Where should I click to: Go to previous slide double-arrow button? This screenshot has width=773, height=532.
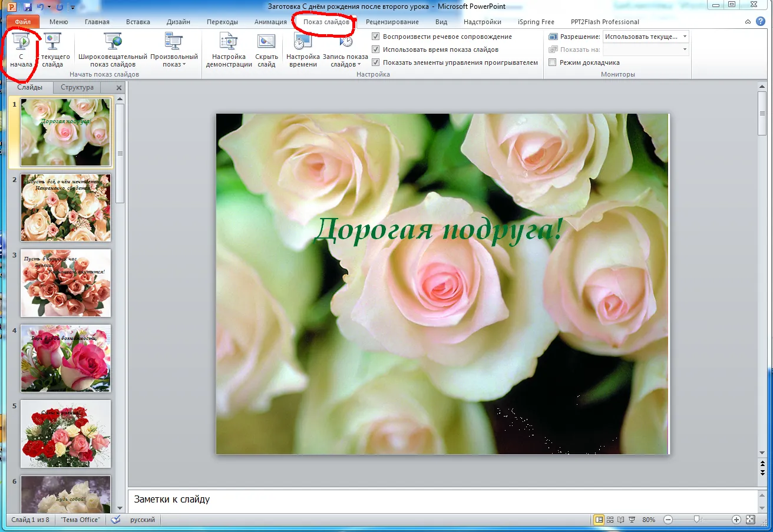point(762,464)
